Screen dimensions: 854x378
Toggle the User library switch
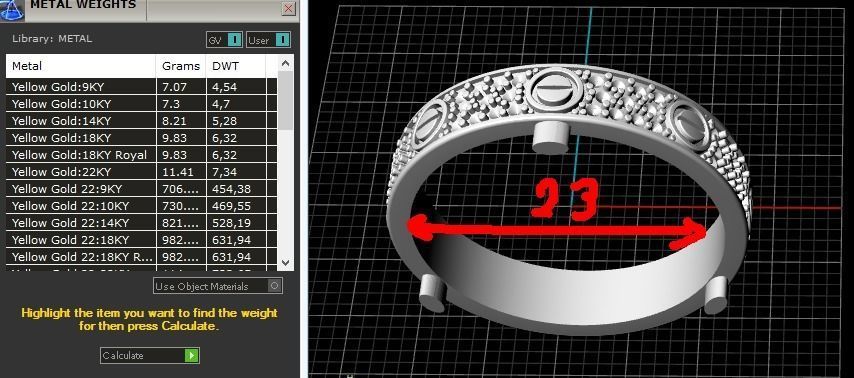tap(268, 40)
